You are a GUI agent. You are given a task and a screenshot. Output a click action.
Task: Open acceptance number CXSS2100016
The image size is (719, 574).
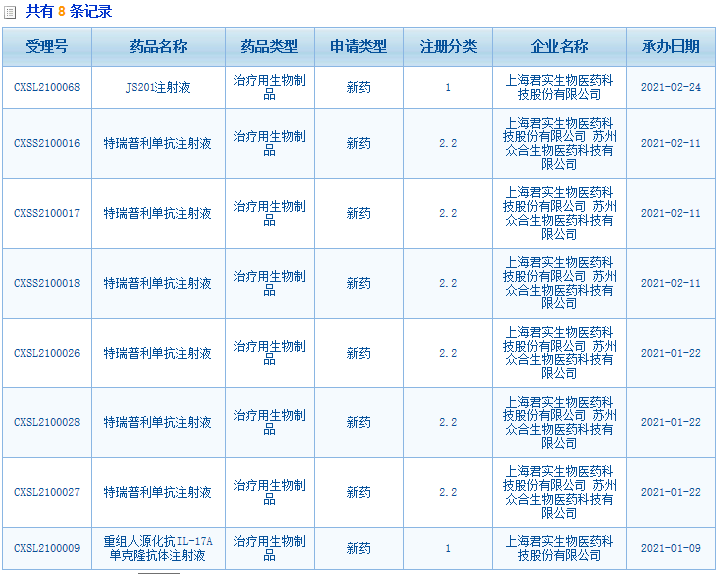point(47,144)
